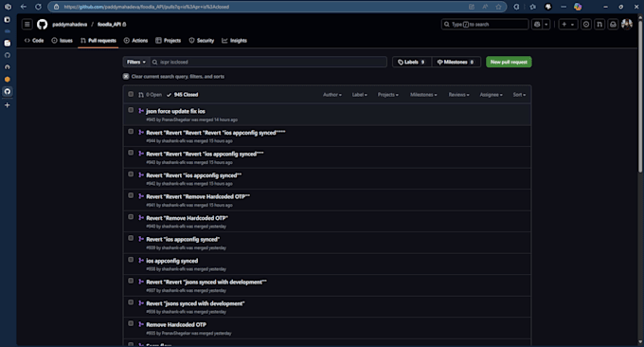Click the 'Type / to search' box

[x=485, y=25]
